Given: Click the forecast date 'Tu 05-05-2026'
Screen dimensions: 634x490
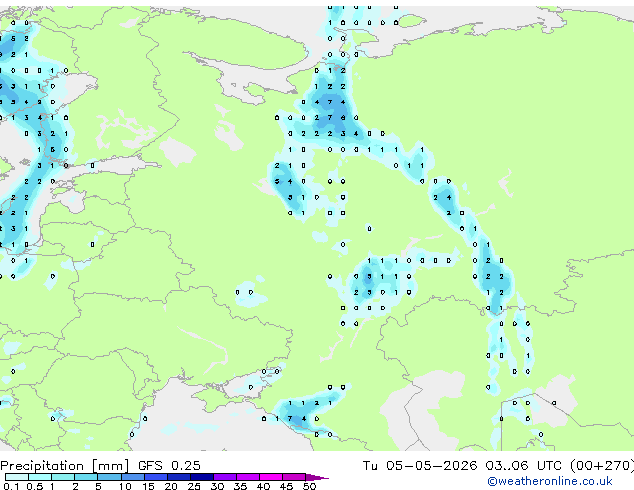Looking at the screenshot, I should tap(420, 466).
